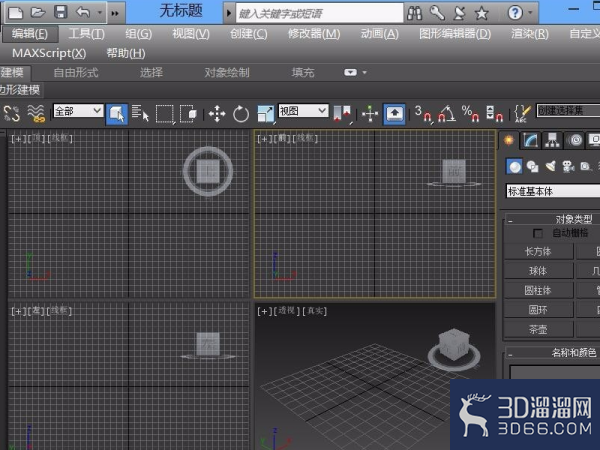Click the 创建选择集 named selection field
This screenshot has height=450, width=600.
pos(568,111)
